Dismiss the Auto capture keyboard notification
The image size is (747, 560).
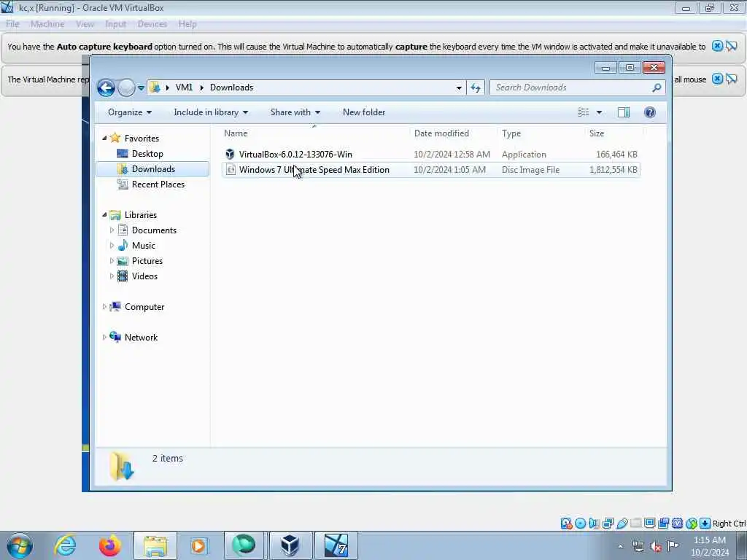(x=717, y=46)
